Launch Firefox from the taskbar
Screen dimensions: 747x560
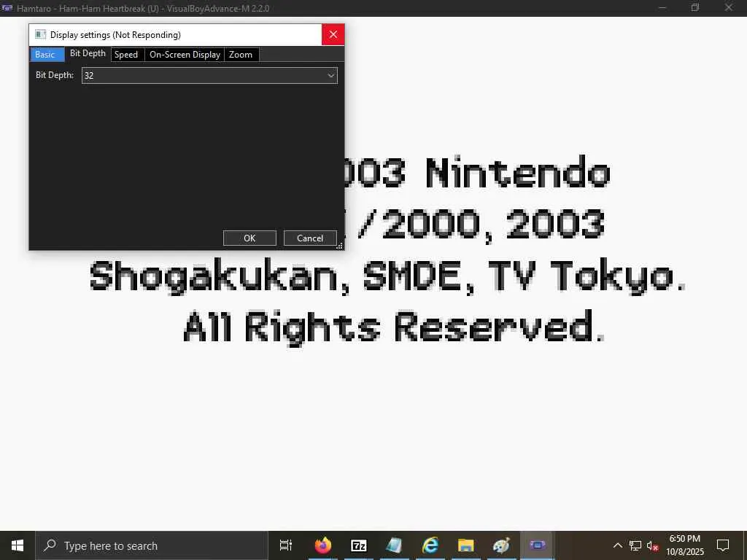(323, 545)
